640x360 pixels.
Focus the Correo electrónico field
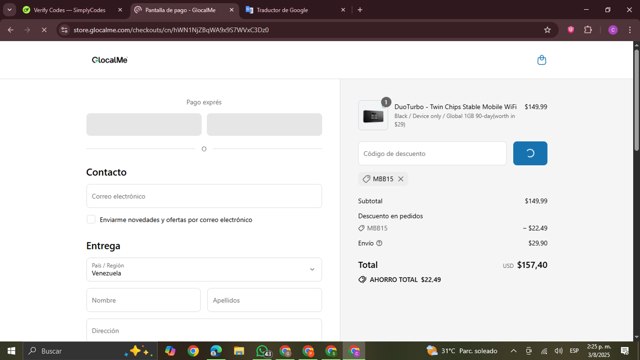[204, 196]
